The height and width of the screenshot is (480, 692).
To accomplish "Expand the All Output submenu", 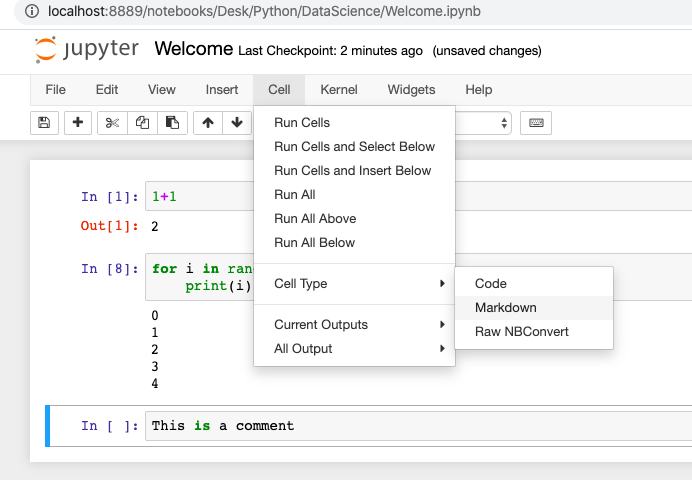I will pos(354,349).
